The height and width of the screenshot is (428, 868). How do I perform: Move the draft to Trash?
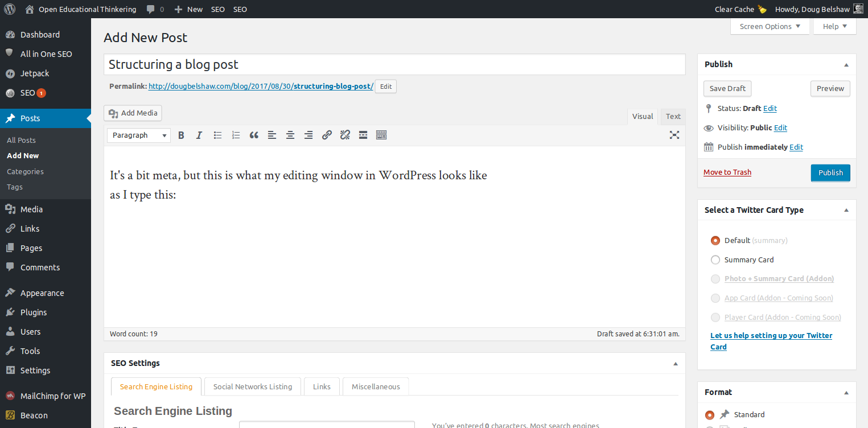coord(727,172)
